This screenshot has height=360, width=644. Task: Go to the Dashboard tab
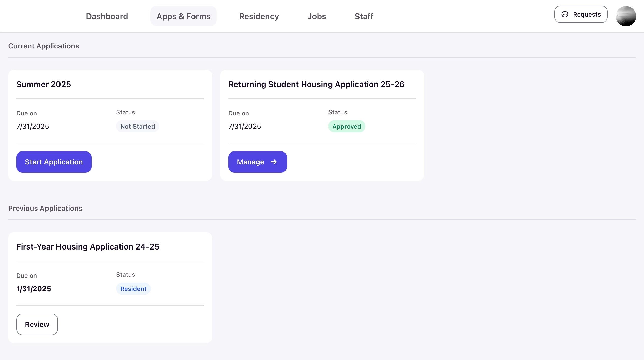pyautogui.click(x=107, y=16)
